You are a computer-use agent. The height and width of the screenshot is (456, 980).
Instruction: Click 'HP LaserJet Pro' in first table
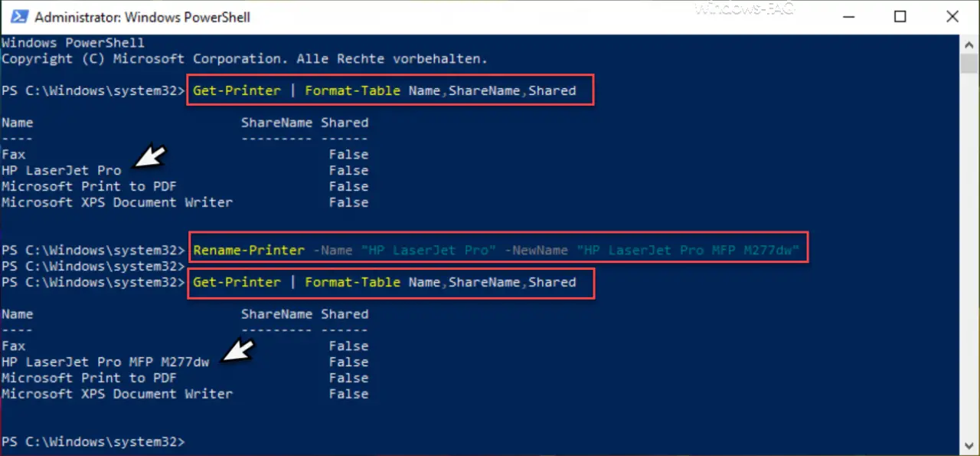(61, 170)
